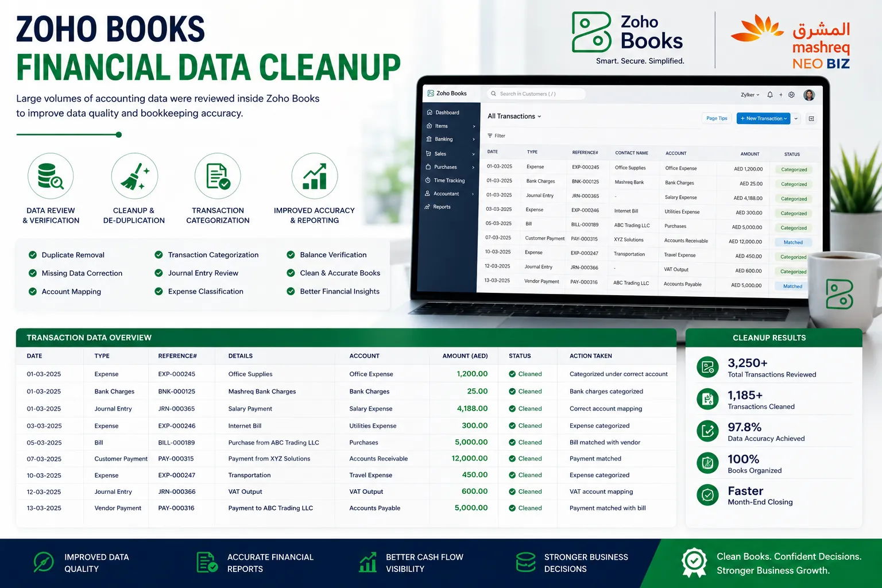
Task: Open the Zylker organization dropdown
Action: (750, 95)
